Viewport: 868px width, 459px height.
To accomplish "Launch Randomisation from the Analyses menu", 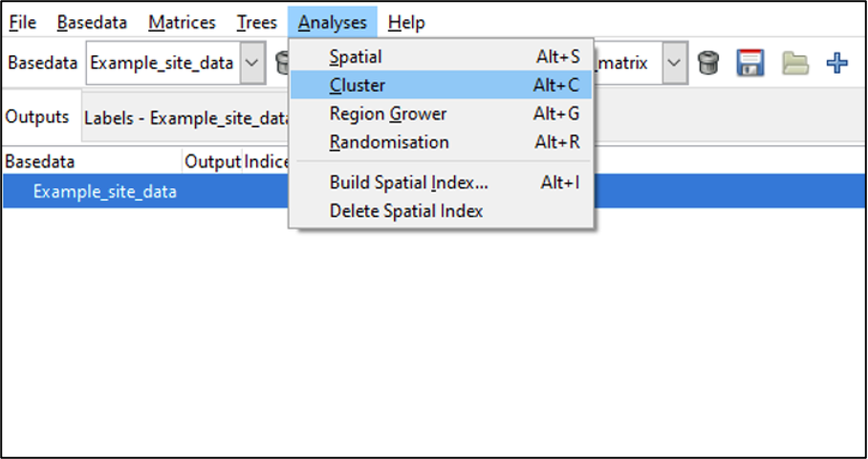I will (389, 142).
